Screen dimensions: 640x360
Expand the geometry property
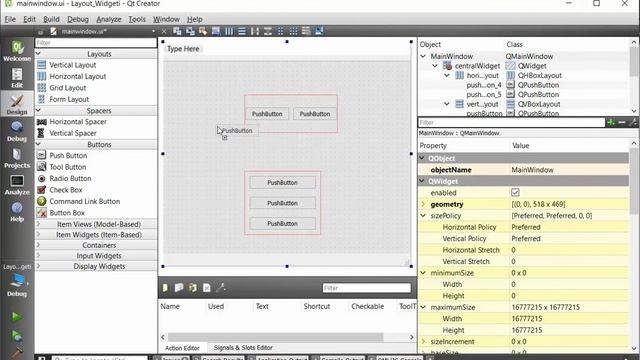point(423,204)
